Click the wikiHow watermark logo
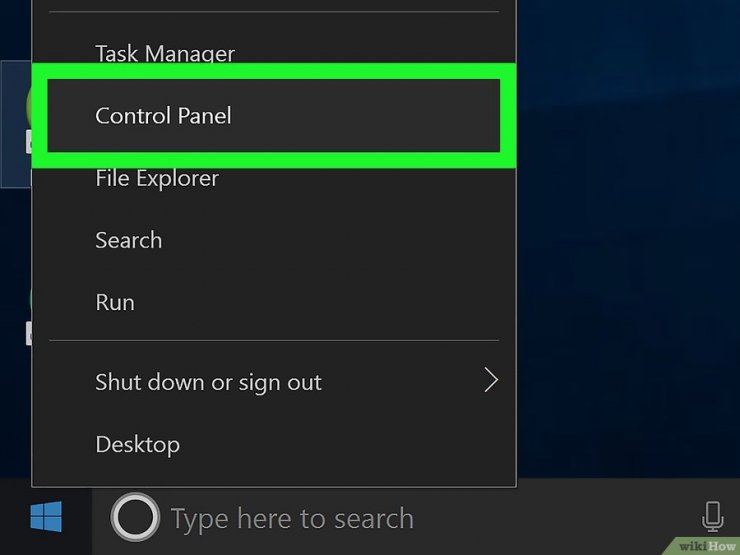 (x=704, y=545)
